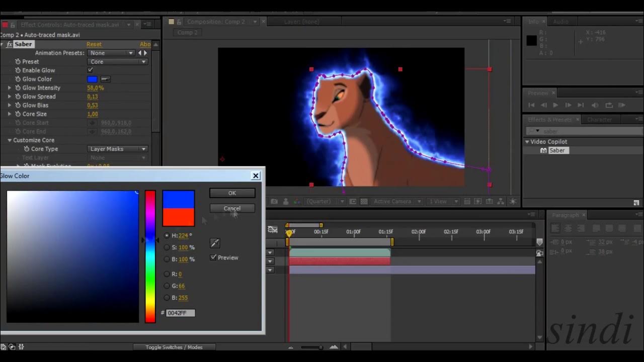The width and height of the screenshot is (644, 362).
Task: Uncheck the Enable Glow checkbox
Action: point(90,70)
